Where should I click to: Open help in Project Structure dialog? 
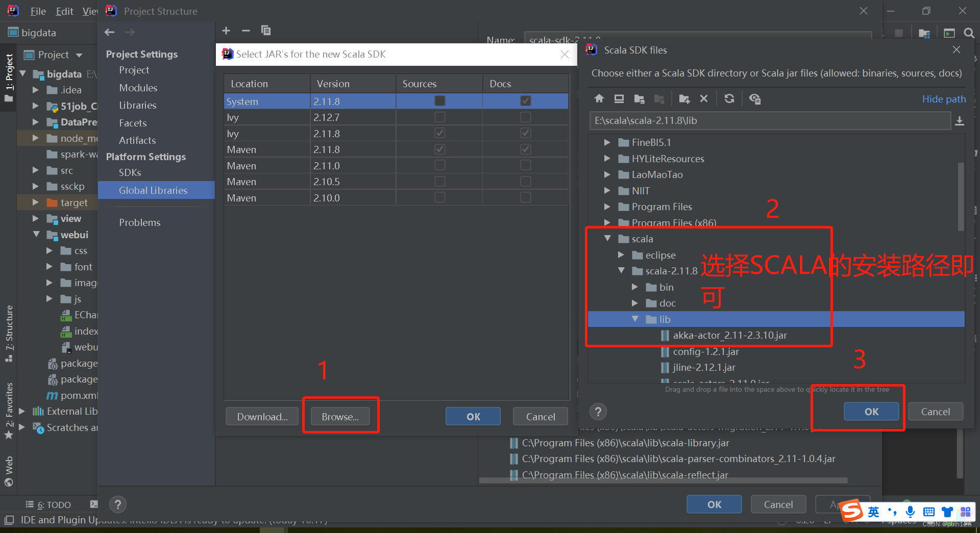[118, 504]
